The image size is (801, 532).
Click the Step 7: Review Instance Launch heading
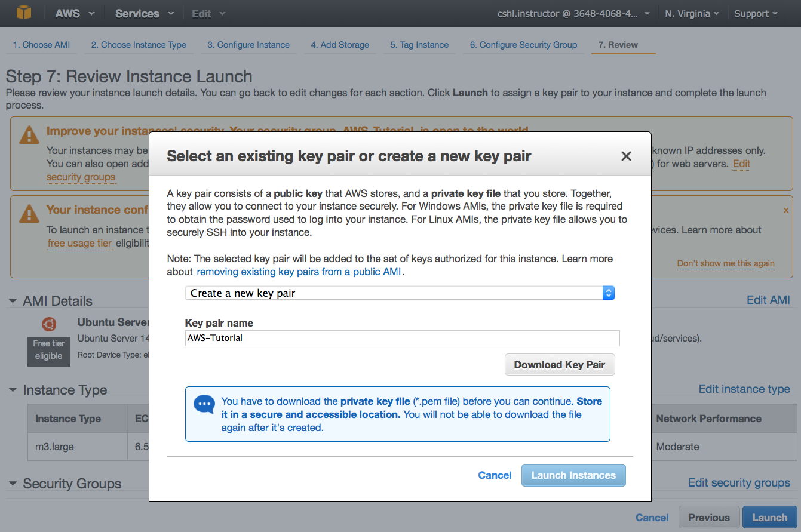pos(129,76)
